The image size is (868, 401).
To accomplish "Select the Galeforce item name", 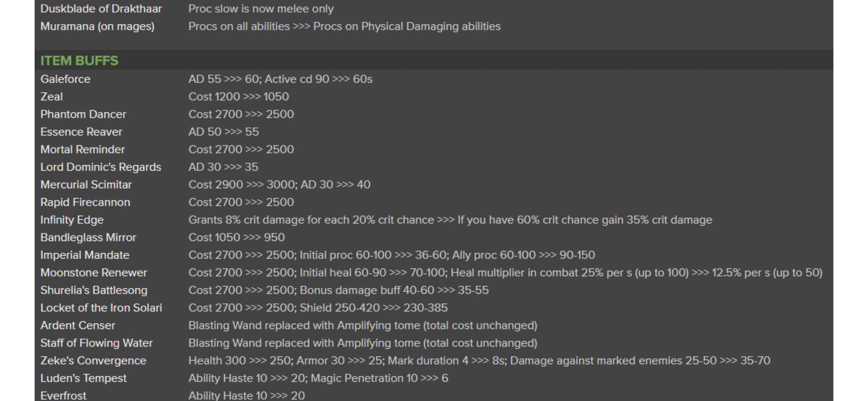I will (65, 79).
